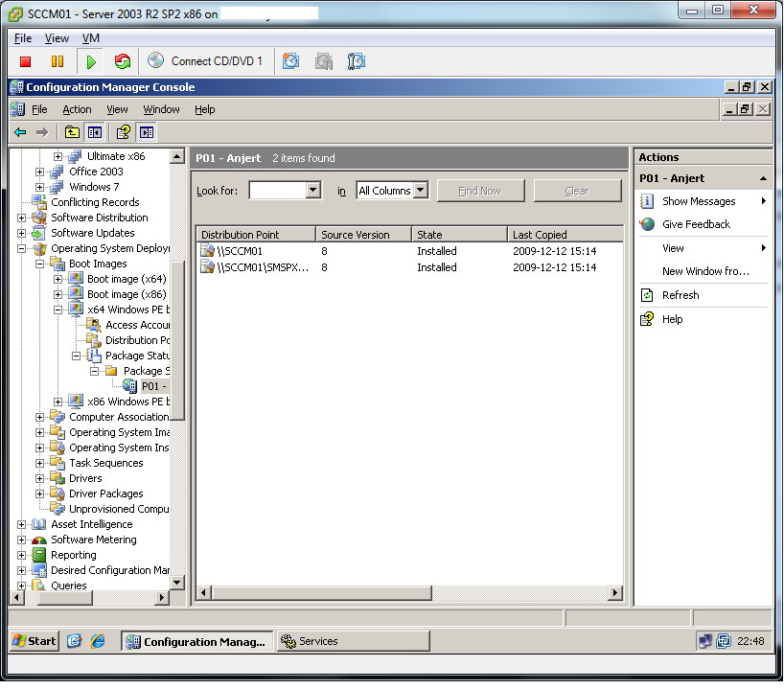This screenshot has width=784, height=689.
Task: Open the console Help menu
Action: click(x=204, y=109)
